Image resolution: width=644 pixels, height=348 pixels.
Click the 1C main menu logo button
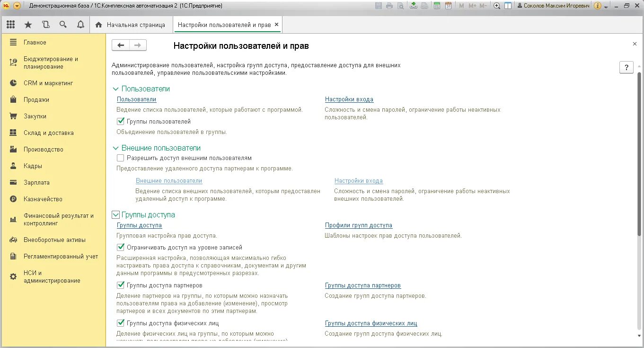pyautogui.click(x=6, y=6)
